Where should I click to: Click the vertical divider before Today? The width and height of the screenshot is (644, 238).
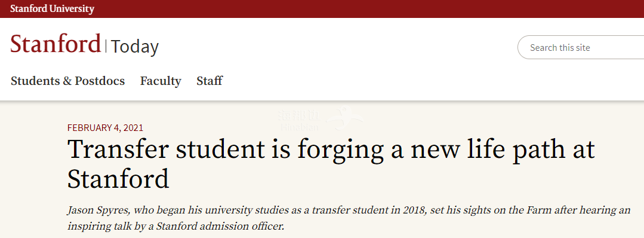[x=106, y=46]
